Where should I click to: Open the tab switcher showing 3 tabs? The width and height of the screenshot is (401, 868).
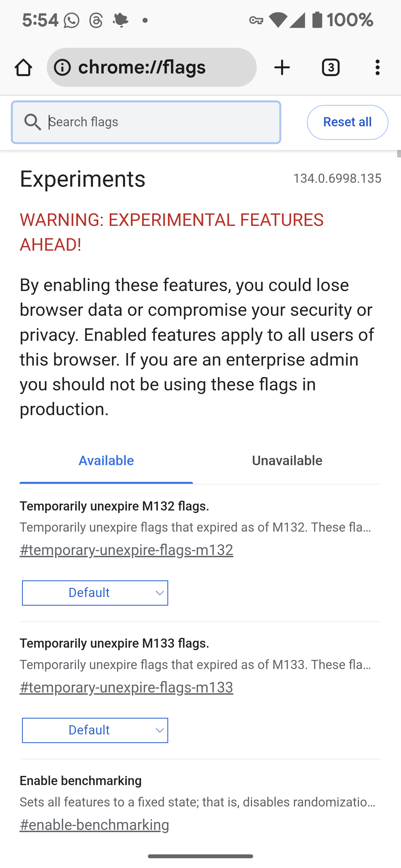331,68
